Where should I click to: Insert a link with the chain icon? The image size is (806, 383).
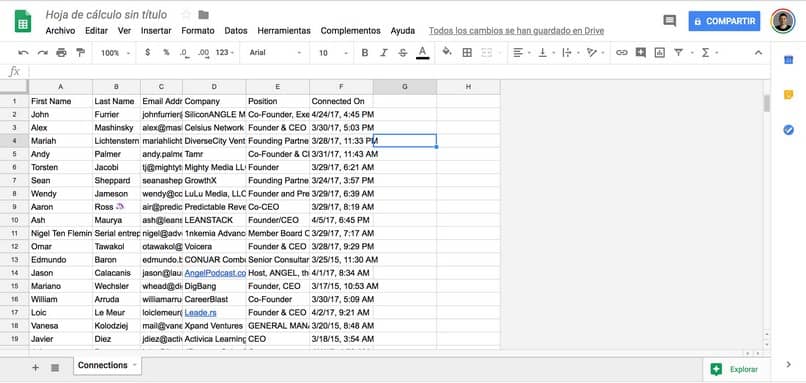[622, 52]
